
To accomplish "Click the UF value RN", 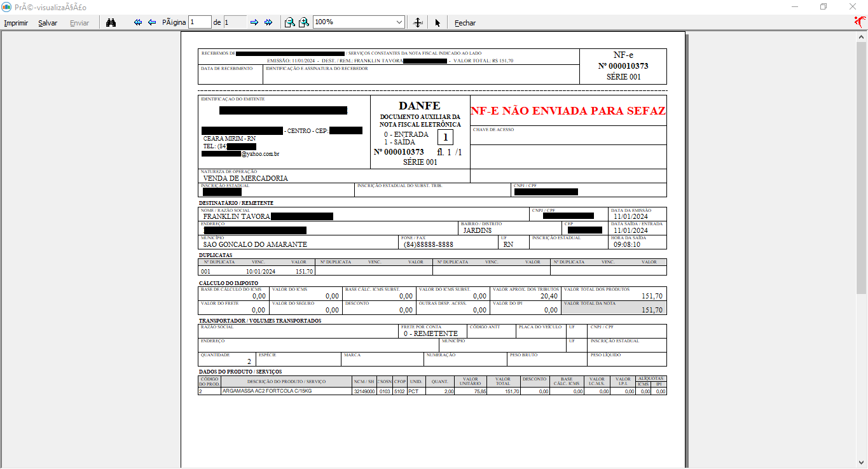I will [x=508, y=244].
